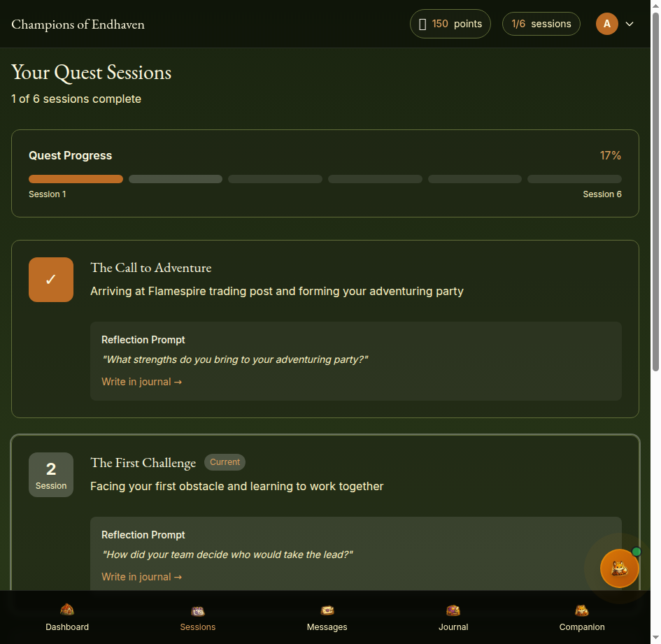Expand The Call to Adventure session card
Image resolution: width=661 pixels, height=644 pixels.
pos(151,268)
